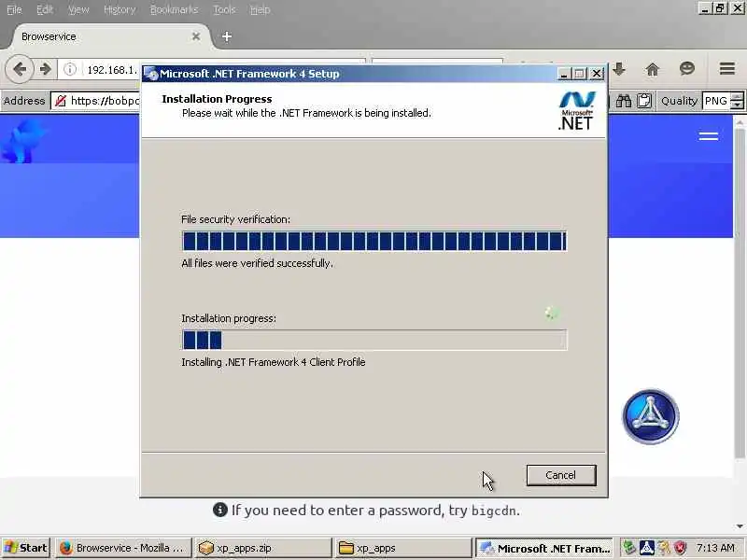Click the File security verification progress bar
This screenshot has width=747, height=560.
point(374,241)
